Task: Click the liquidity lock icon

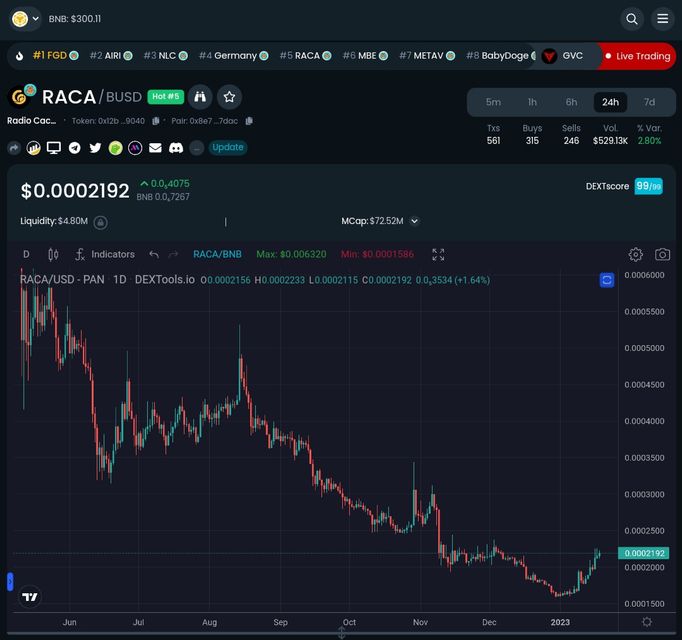Action: (100, 222)
